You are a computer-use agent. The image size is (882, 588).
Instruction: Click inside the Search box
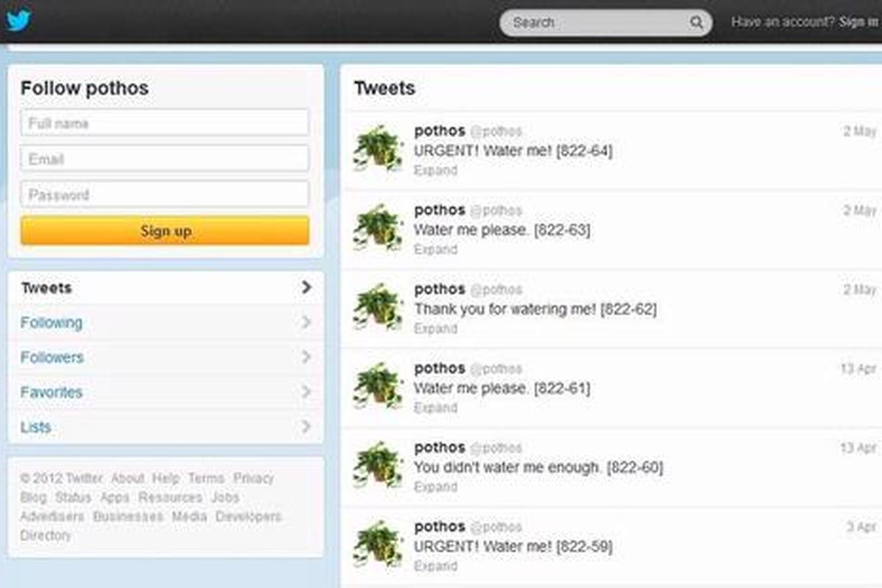tap(595, 23)
